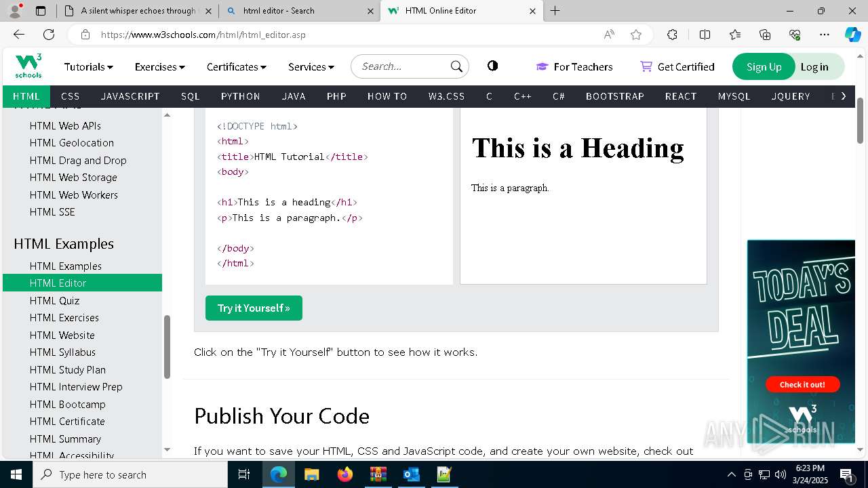Open Microsoft Edge from taskbar
The image size is (868, 488).
click(278, 474)
